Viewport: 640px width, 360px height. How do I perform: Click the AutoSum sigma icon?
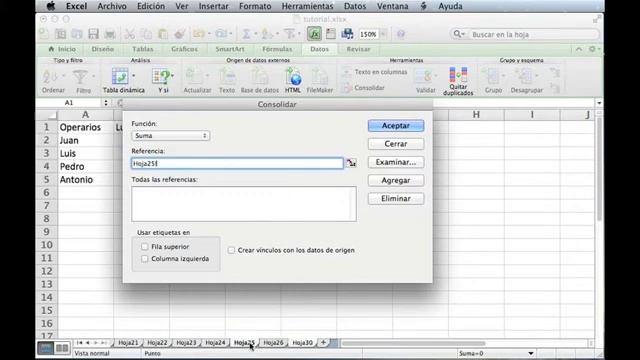[246, 34]
